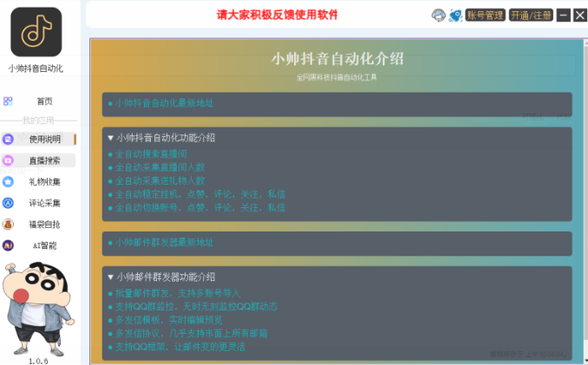588x365 pixels.
Task: Collapse the 小帅抖音自动化功能介绍 section
Action: click(x=161, y=138)
